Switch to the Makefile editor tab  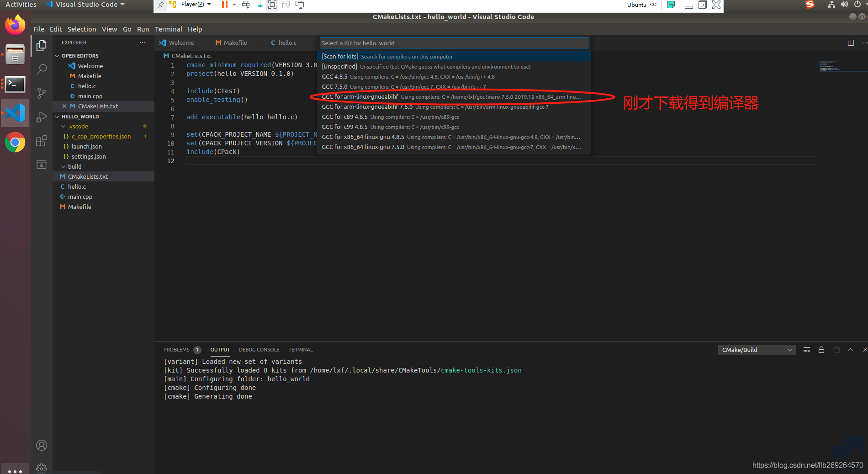pos(235,43)
